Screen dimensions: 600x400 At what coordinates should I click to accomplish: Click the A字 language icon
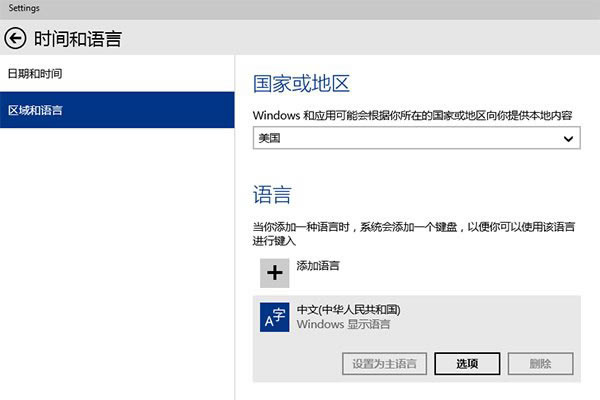pyautogui.click(x=274, y=317)
